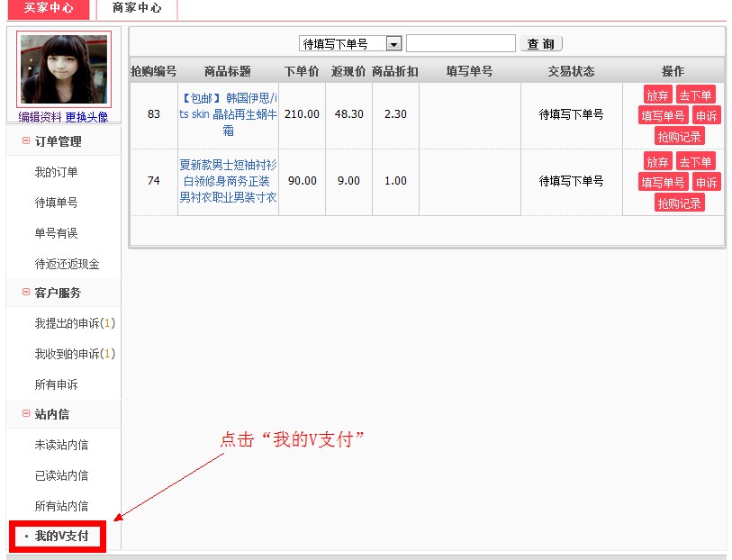The height and width of the screenshot is (560, 732).
Task: Open 单号有误 in sidebar
Action: (x=56, y=233)
